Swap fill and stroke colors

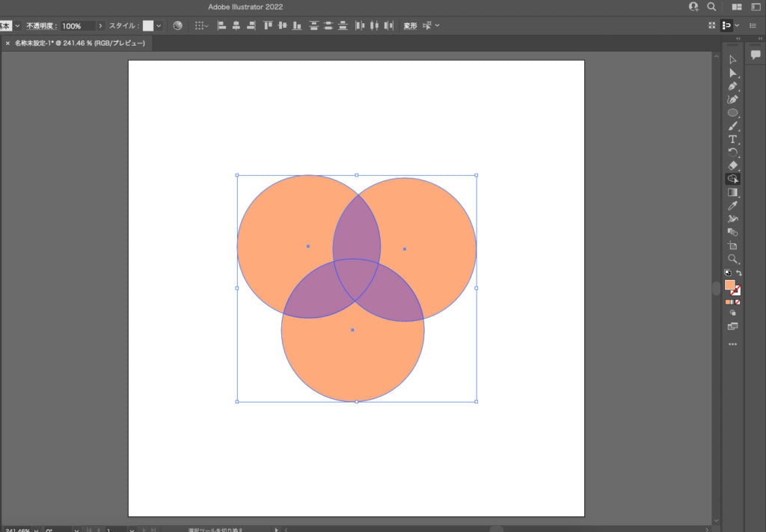tap(739, 273)
